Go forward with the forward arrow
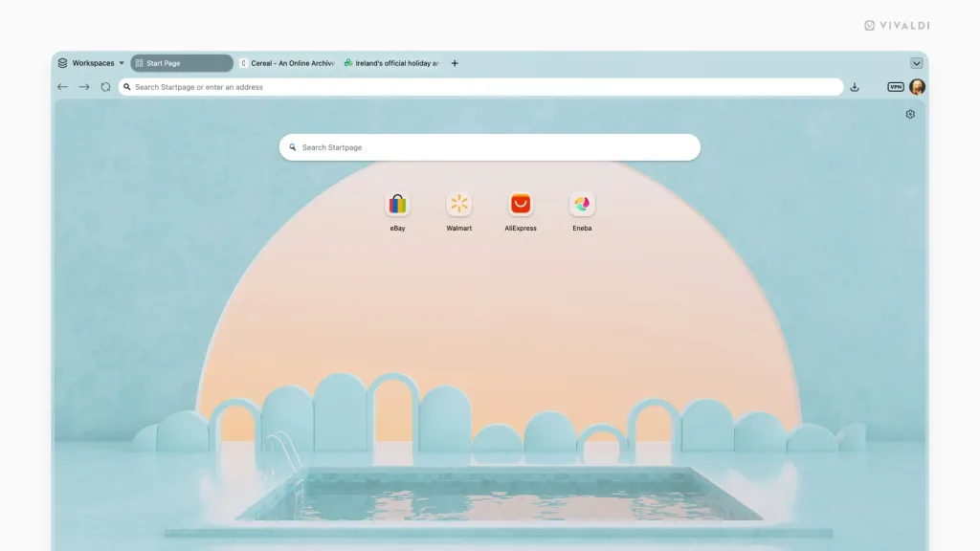The width and height of the screenshot is (980, 551). pos(84,87)
